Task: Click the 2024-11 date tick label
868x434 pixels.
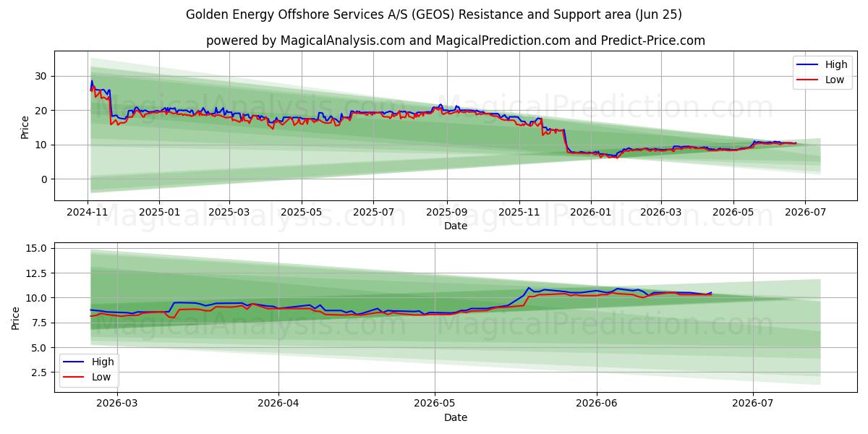Action: tap(88, 213)
